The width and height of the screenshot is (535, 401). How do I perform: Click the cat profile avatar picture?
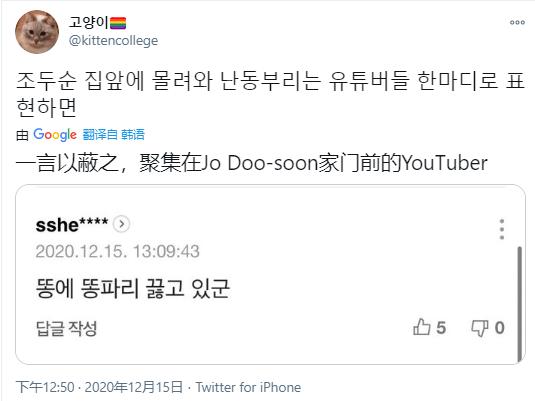[37, 32]
